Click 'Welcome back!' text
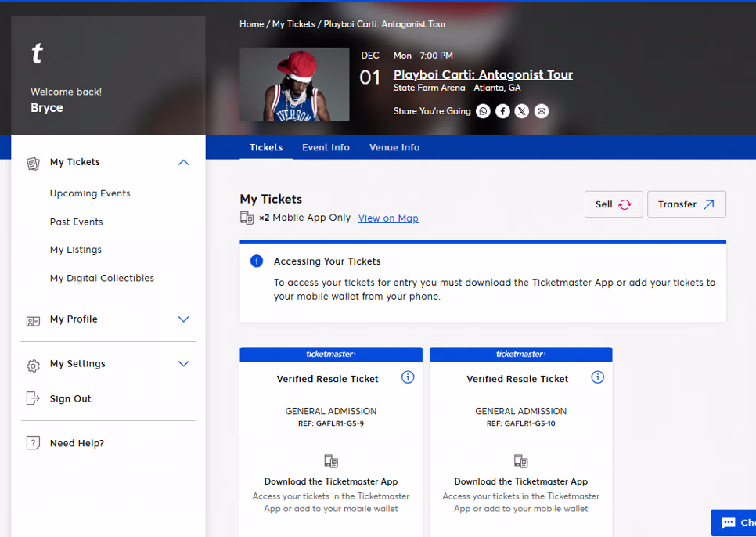Image resolution: width=756 pixels, height=537 pixels. (66, 92)
